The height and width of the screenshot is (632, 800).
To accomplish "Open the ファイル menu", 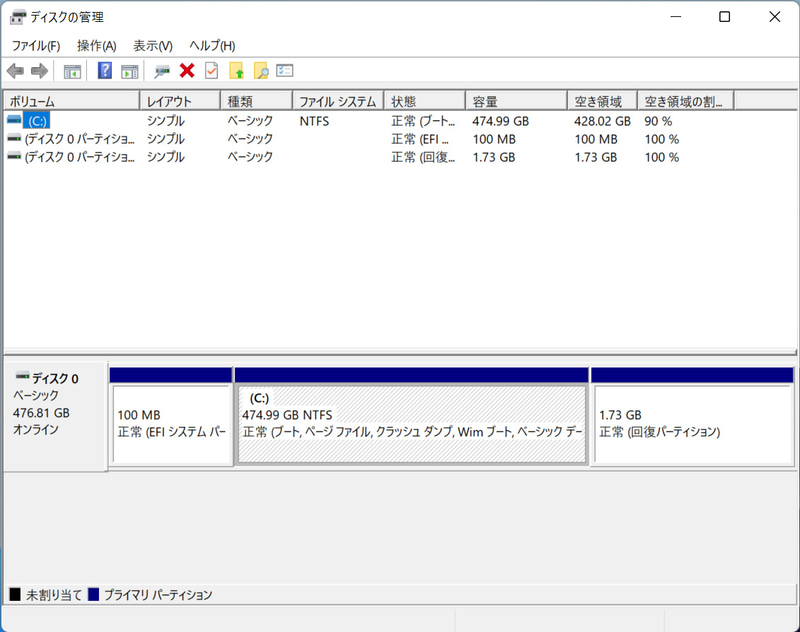I will pos(34,45).
